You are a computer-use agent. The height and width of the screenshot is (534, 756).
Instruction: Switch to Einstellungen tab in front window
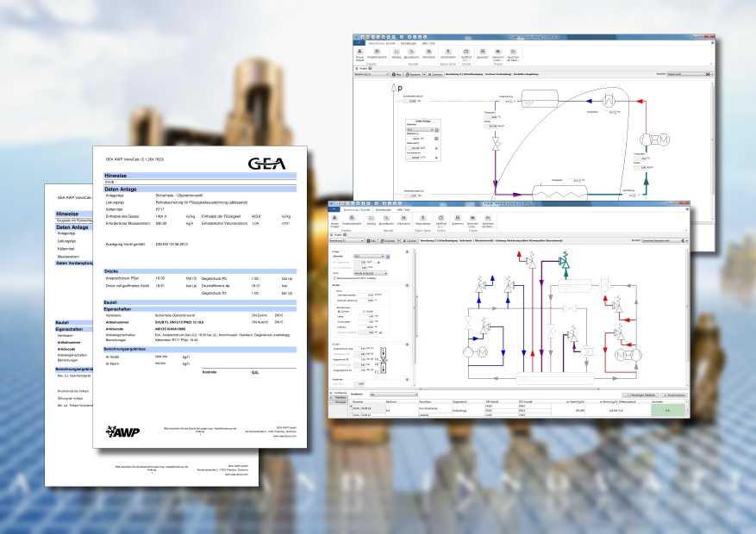tap(384, 209)
